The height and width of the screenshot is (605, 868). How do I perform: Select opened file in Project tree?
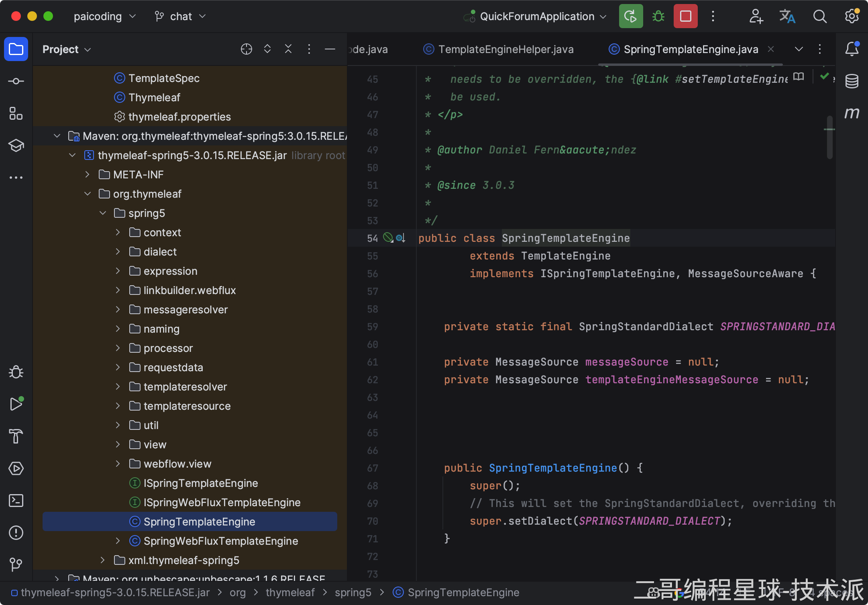pos(246,49)
